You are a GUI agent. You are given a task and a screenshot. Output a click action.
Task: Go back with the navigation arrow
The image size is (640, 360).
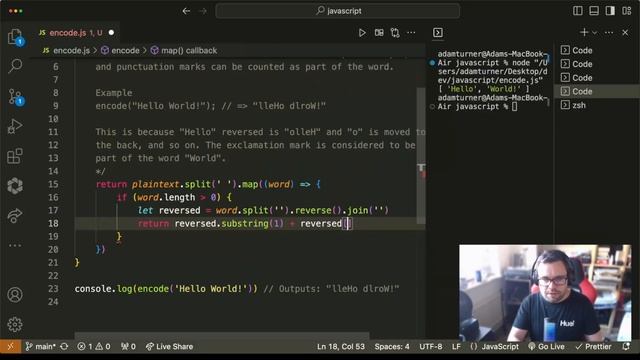187,11
